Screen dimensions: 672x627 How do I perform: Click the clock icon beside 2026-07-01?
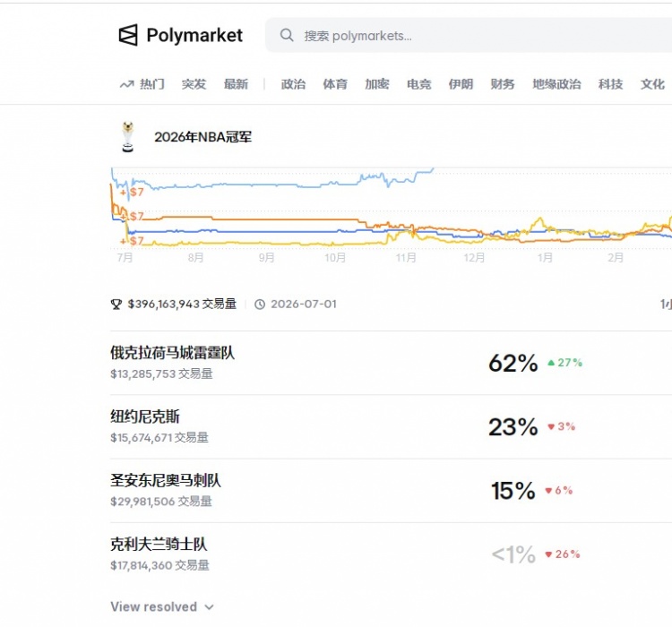(260, 305)
